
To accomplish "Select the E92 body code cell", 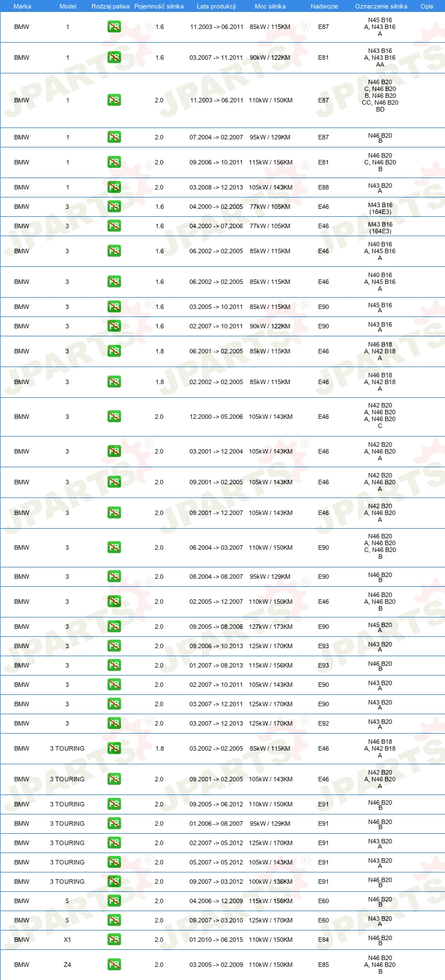I will (323, 723).
